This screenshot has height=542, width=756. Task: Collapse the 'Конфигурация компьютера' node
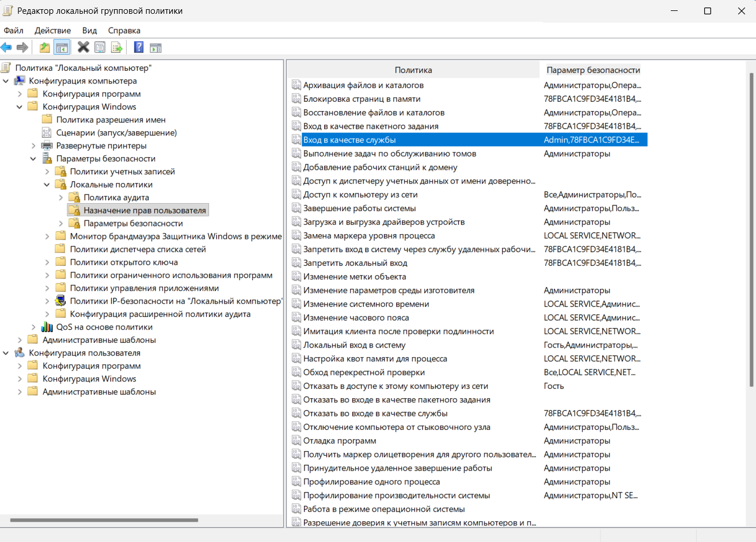tap(6, 81)
